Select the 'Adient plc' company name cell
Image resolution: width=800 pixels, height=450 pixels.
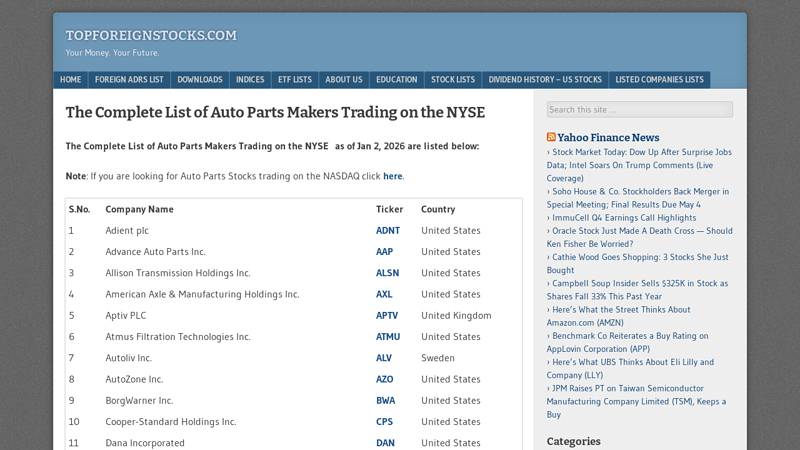[127, 231]
